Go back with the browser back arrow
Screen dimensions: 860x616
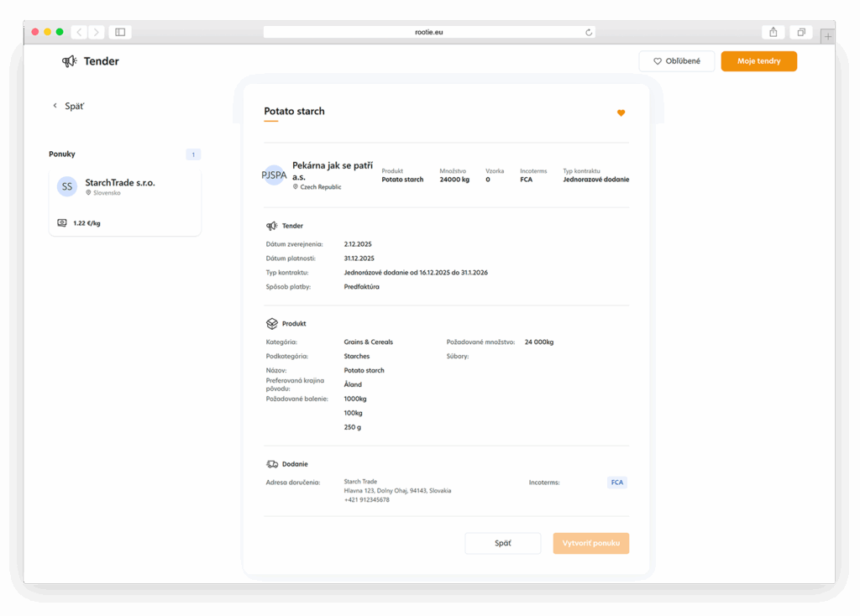pos(79,32)
